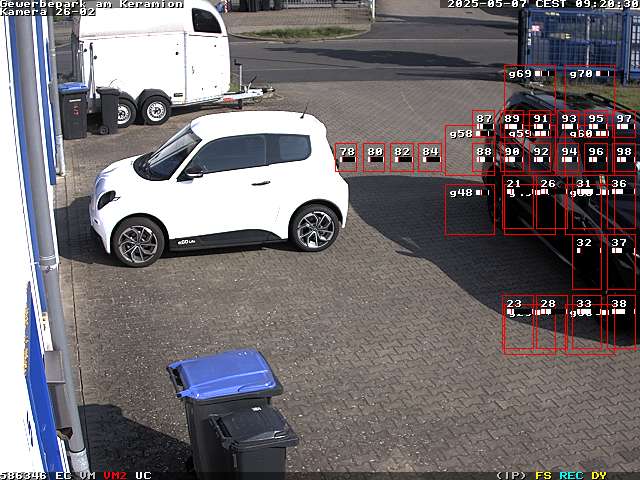Click the level meter beside g48
Viewport: 640px width, 480px height.
pos(483,192)
